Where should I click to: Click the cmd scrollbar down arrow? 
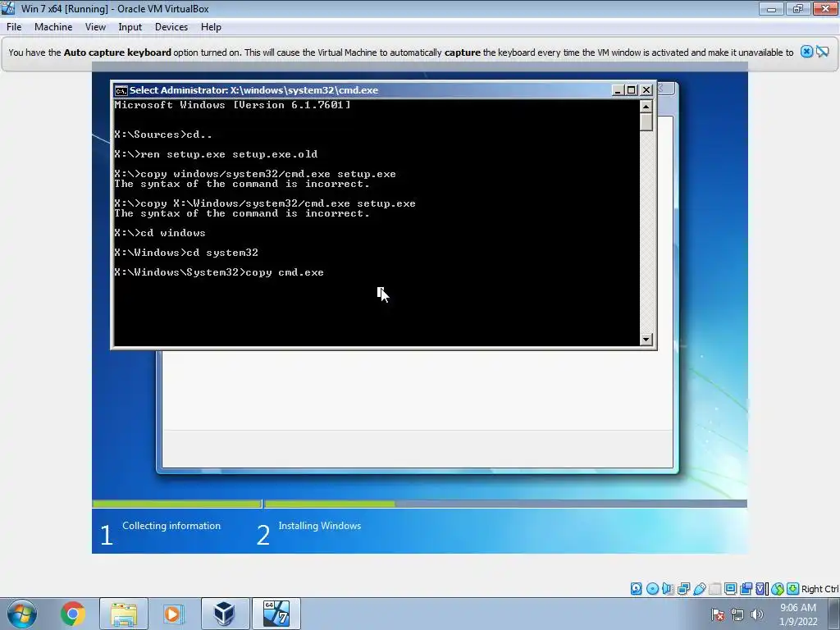[x=646, y=339]
